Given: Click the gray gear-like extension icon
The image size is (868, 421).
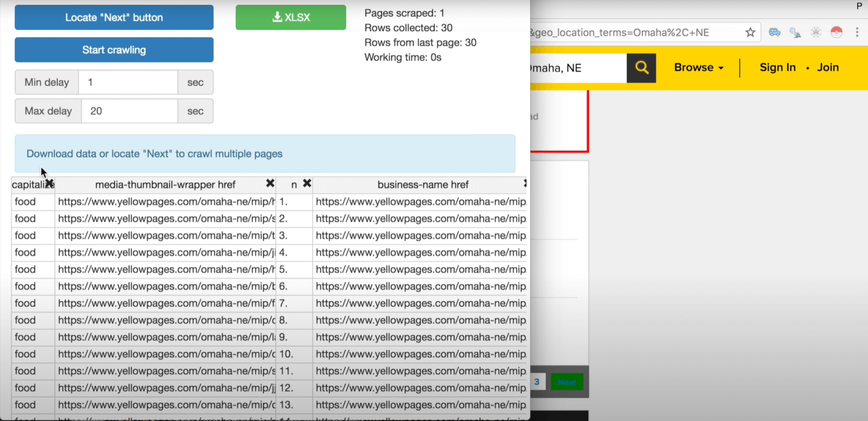Looking at the screenshot, I should pos(816,32).
